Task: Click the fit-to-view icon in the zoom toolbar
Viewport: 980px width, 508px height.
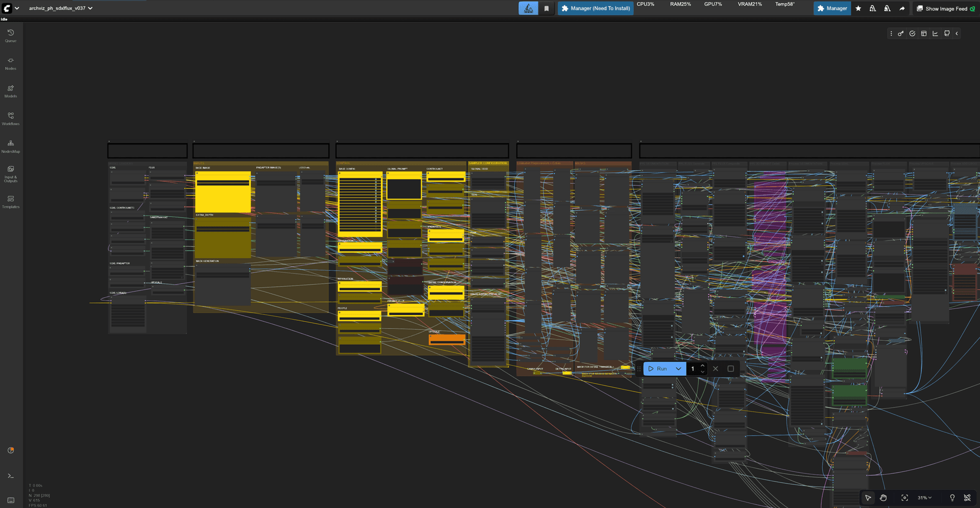Action: point(904,498)
